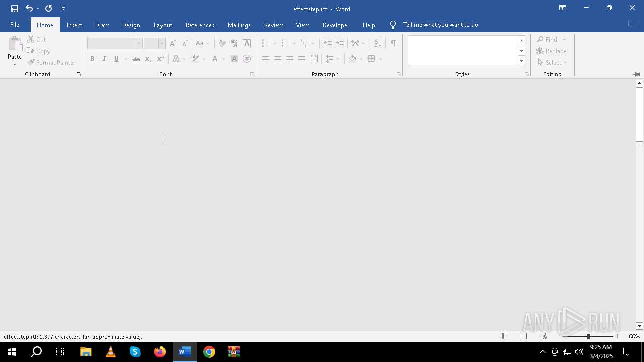Click Text Effects and Typography icon
644x362 pixels.
coord(176,59)
